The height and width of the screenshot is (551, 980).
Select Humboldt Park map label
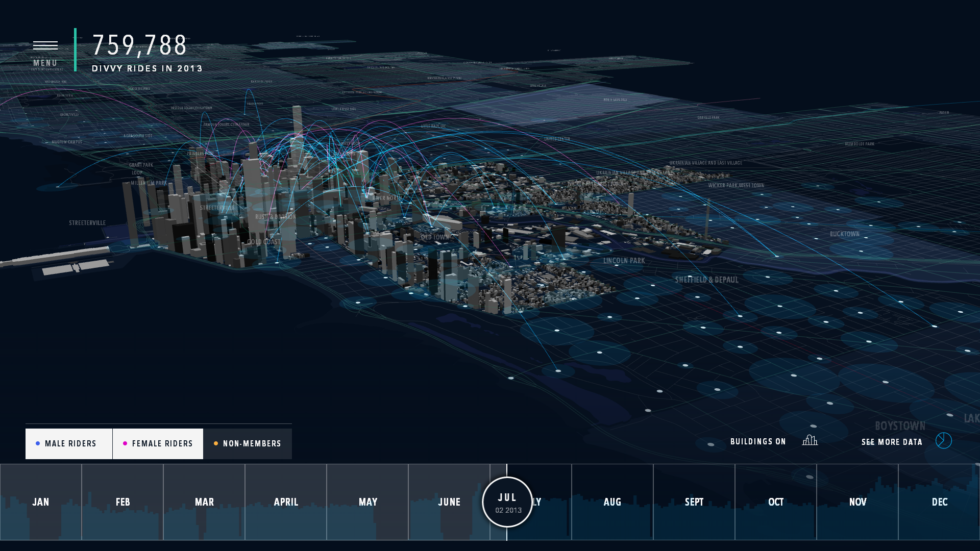point(860,144)
